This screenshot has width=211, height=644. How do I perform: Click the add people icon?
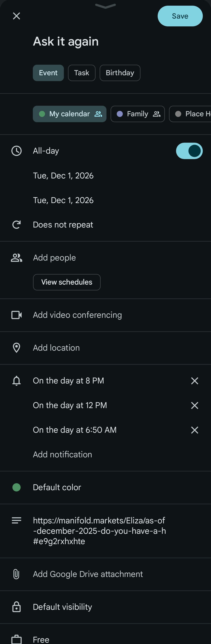point(16,258)
